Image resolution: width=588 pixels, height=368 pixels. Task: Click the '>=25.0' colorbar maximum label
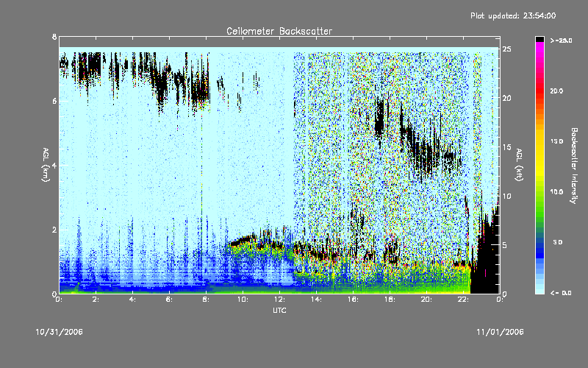coord(561,40)
